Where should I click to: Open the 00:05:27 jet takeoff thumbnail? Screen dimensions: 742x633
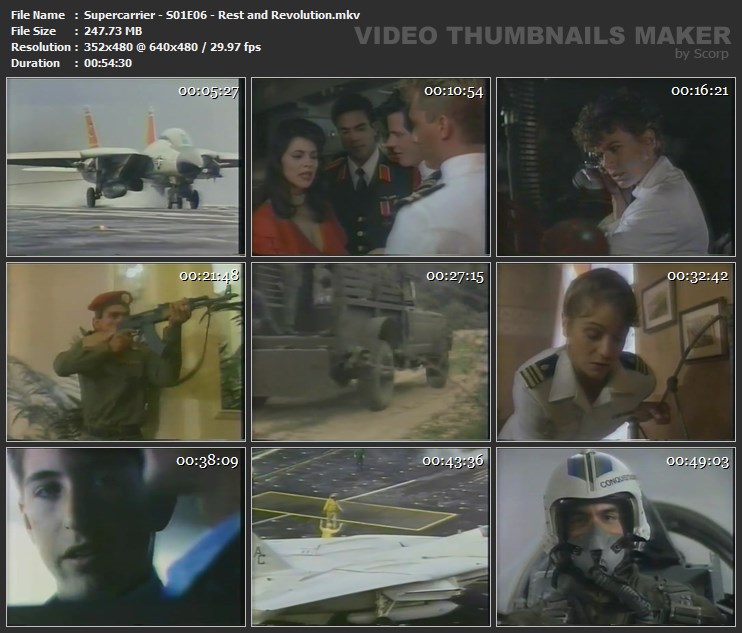tap(126, 167)
